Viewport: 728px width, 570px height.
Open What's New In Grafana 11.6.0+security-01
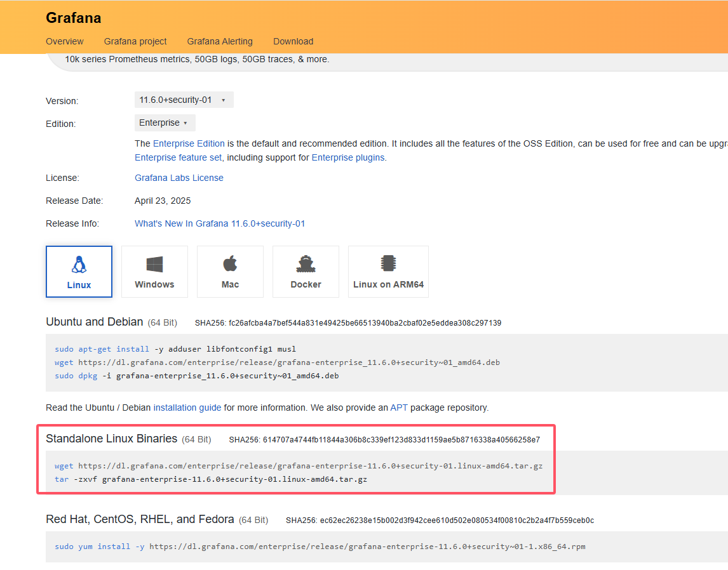tap(219, 223)
